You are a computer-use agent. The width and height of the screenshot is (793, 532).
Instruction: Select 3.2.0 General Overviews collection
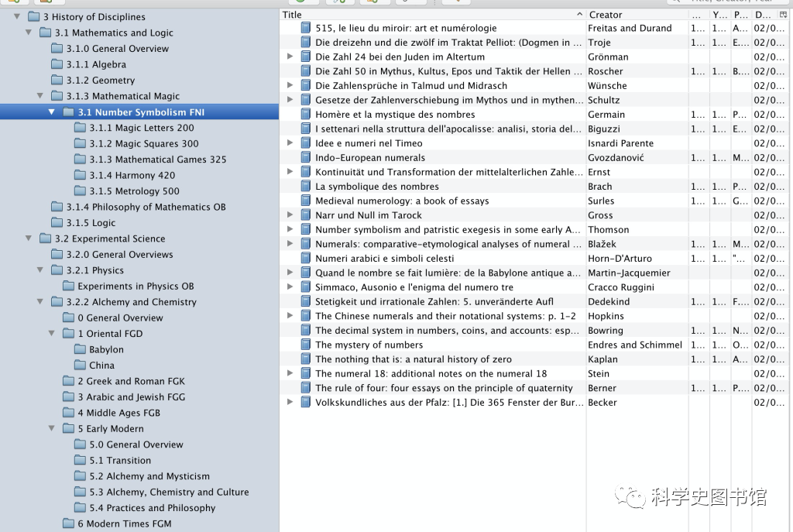tap(119, 254)
